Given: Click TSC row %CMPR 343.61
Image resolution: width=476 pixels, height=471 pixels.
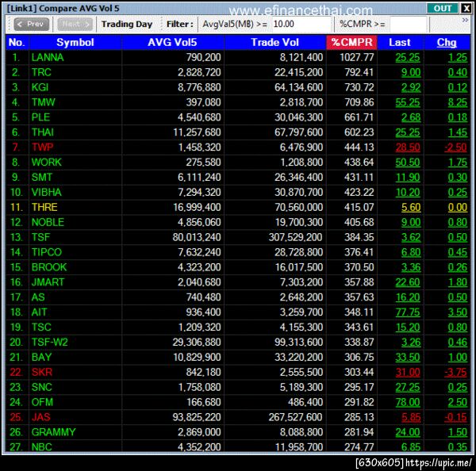Looking at the screenshot, I should tap(359, 327).
